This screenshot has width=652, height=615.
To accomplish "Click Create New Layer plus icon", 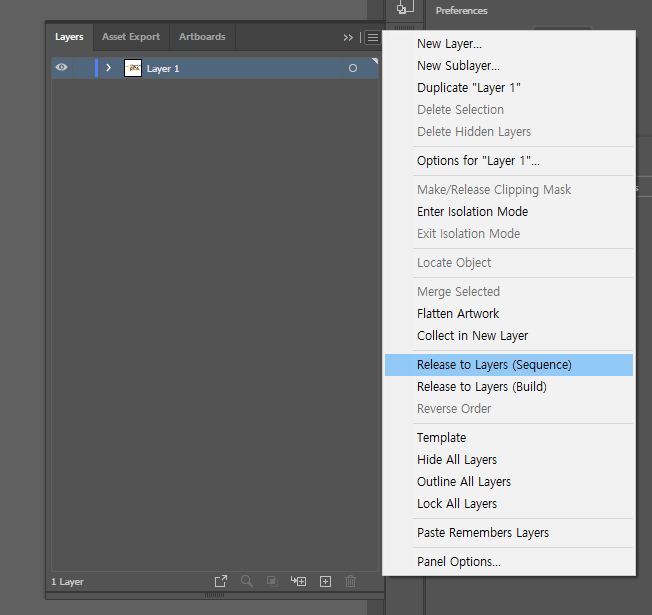I will coord(325,581).
